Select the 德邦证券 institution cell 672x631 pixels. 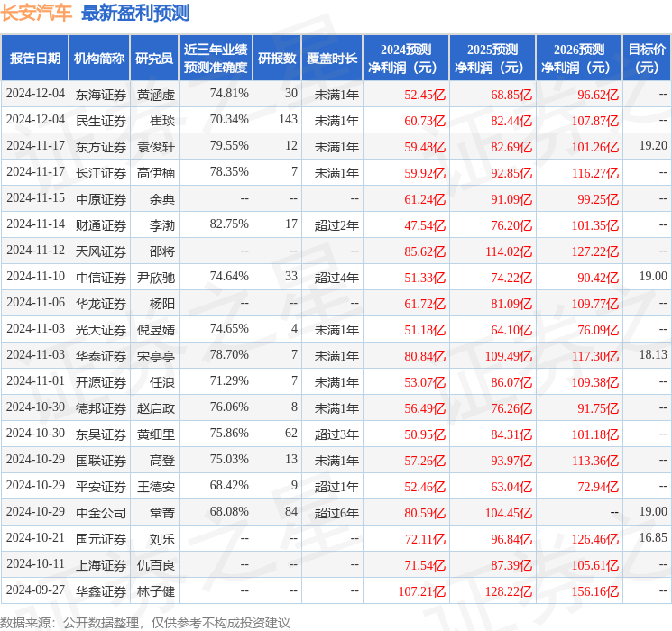[x=101, y=408]
